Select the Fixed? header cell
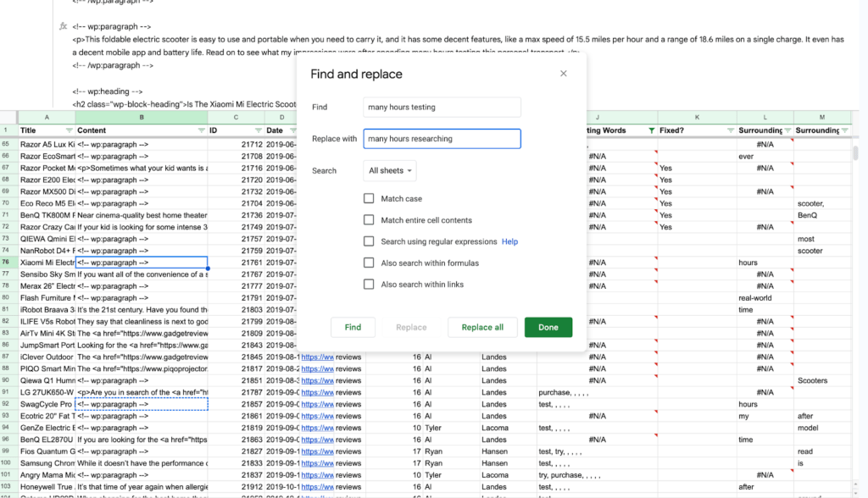This screenshot has width=868, height=498. coord(697,130)
